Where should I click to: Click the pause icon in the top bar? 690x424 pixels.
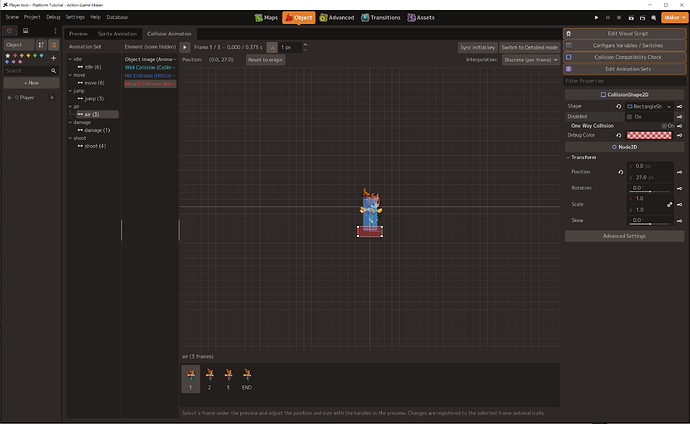tap(608, 18)
